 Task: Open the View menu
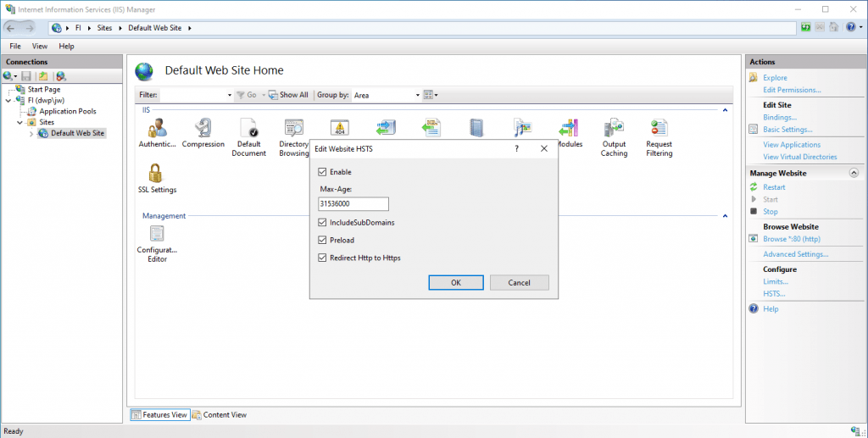40,46
